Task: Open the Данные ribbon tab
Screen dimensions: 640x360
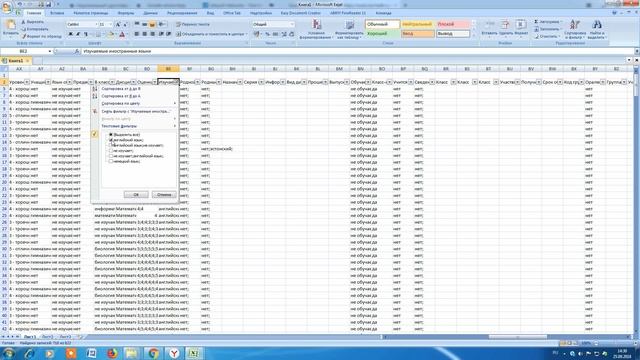Action: [x=150, y=13]
